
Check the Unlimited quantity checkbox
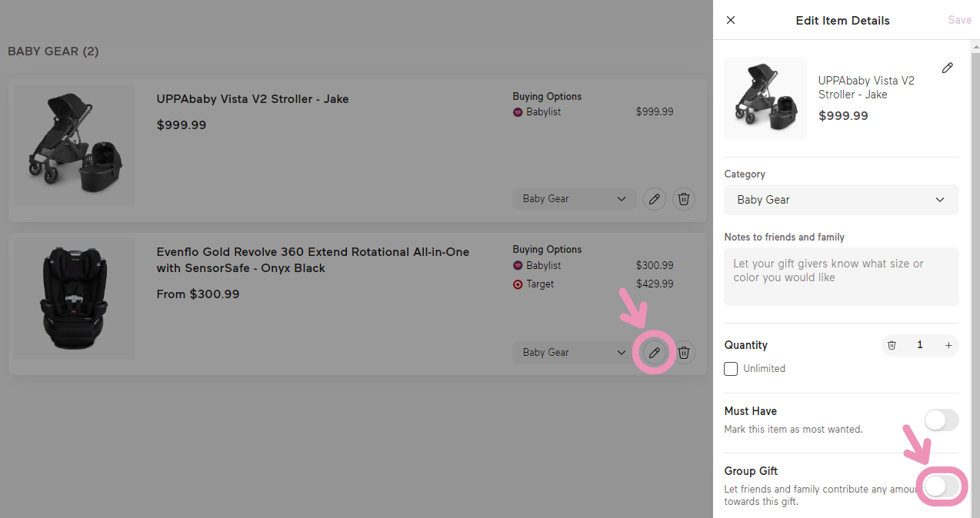click(731, 369)
